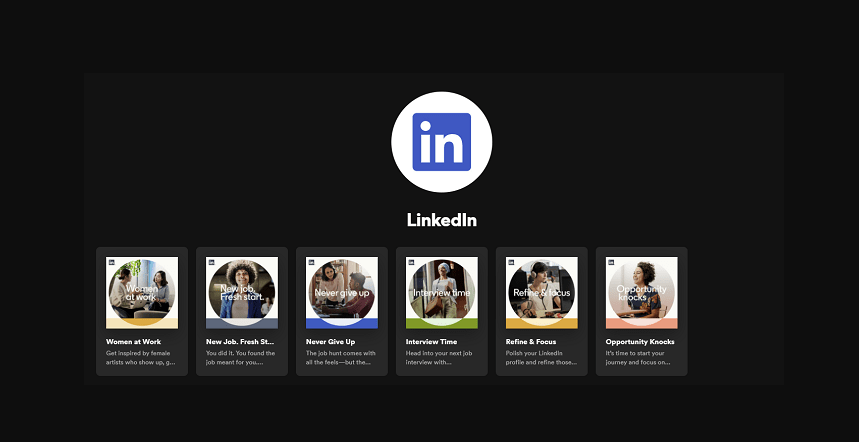Open the Refine & Focus playlist cover

[x=541, y=292]
